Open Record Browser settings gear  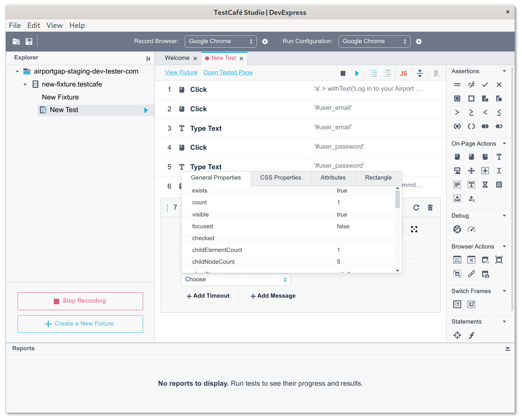265,42
